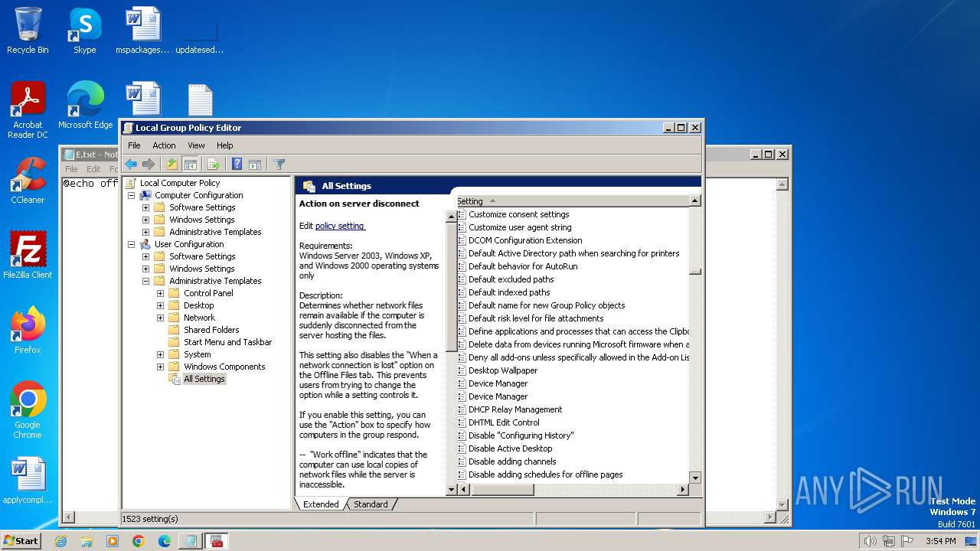
Task: Expand Software Settings under Computer Configuration
Action: point(145,207)
